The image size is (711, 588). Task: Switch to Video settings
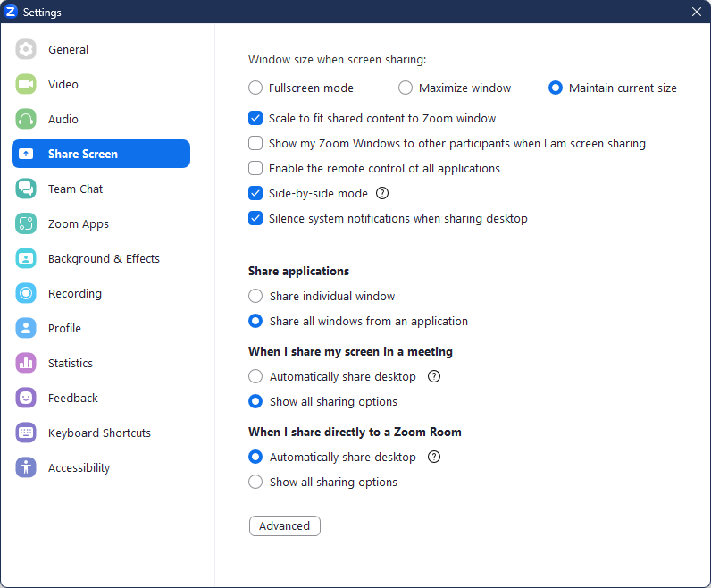(x=101, y=84)
